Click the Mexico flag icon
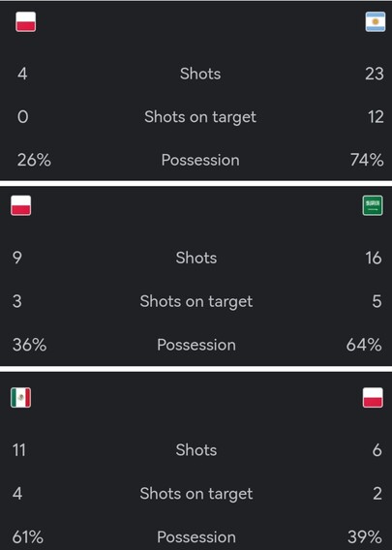The image size is (392, 550). 20,397
